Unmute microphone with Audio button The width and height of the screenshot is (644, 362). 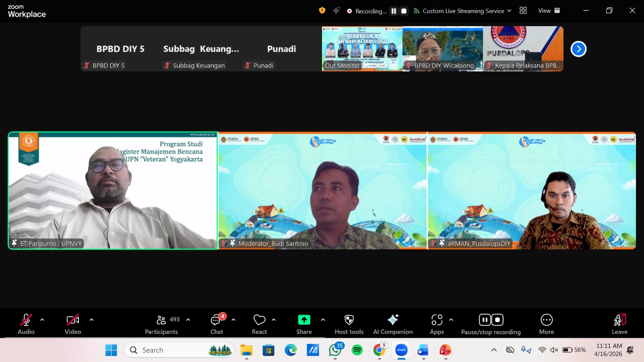pyautogui.click(x=26, y=324)
